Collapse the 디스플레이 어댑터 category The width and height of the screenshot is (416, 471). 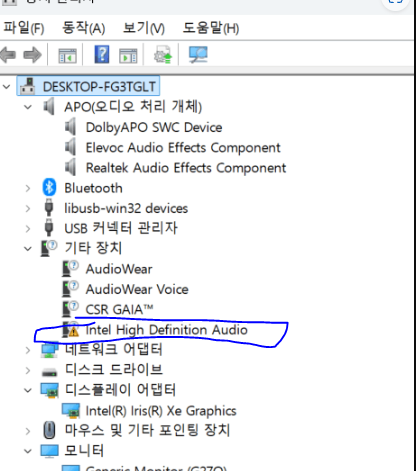[x=28, y=390]
